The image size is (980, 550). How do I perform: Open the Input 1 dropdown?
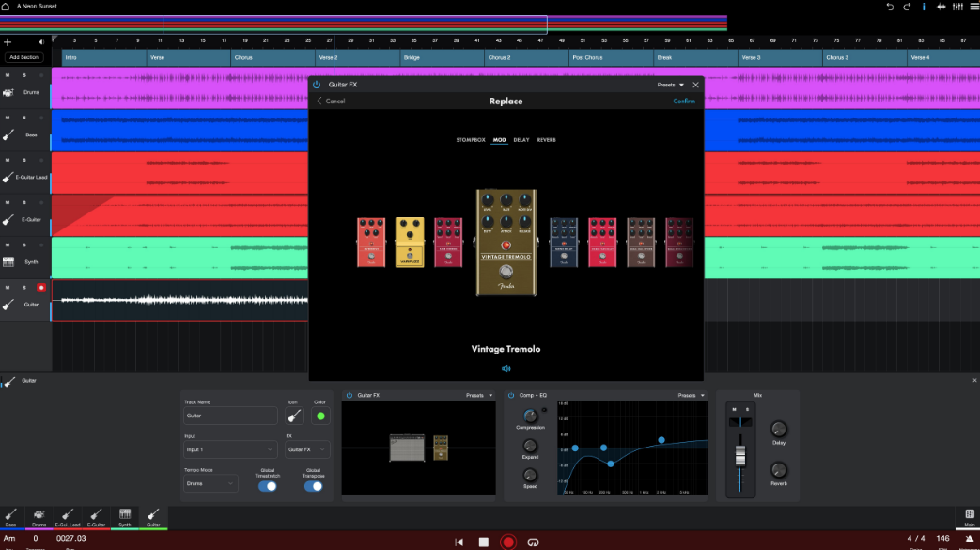pyautogui.click(x=230, y=449)
